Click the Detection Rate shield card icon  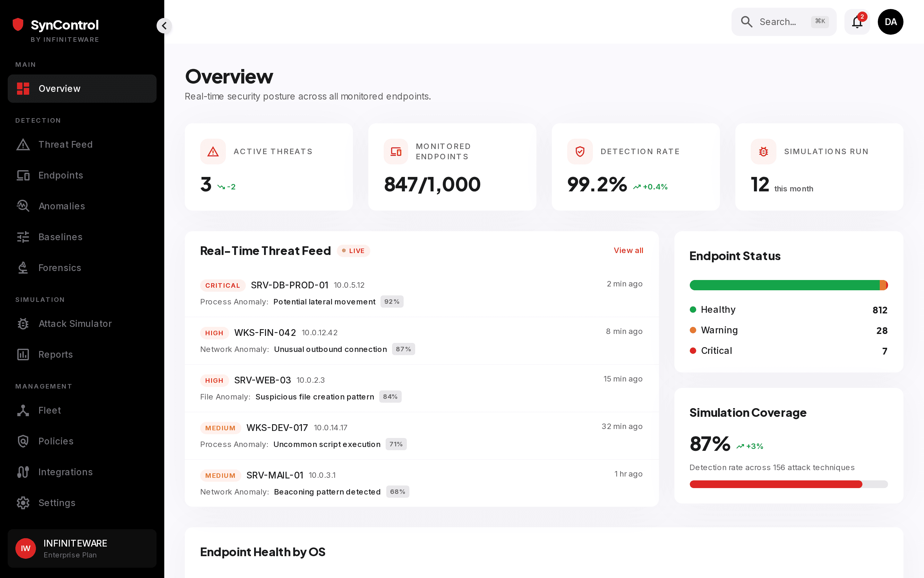[580, 151]
